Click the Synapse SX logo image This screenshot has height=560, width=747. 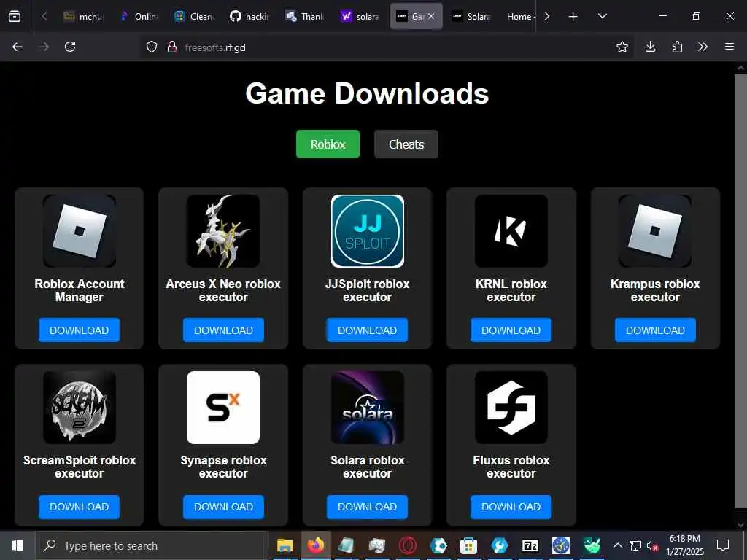223,408
